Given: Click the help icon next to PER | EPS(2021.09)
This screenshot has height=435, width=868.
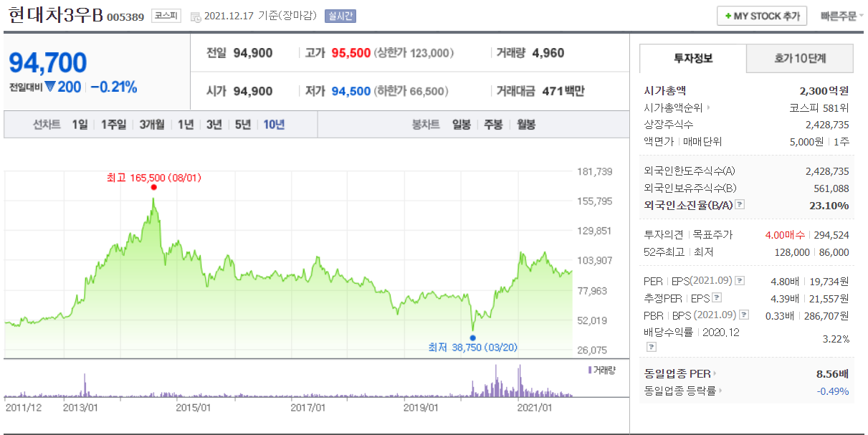Looking at the screenshot, I should tap(740, 281).
